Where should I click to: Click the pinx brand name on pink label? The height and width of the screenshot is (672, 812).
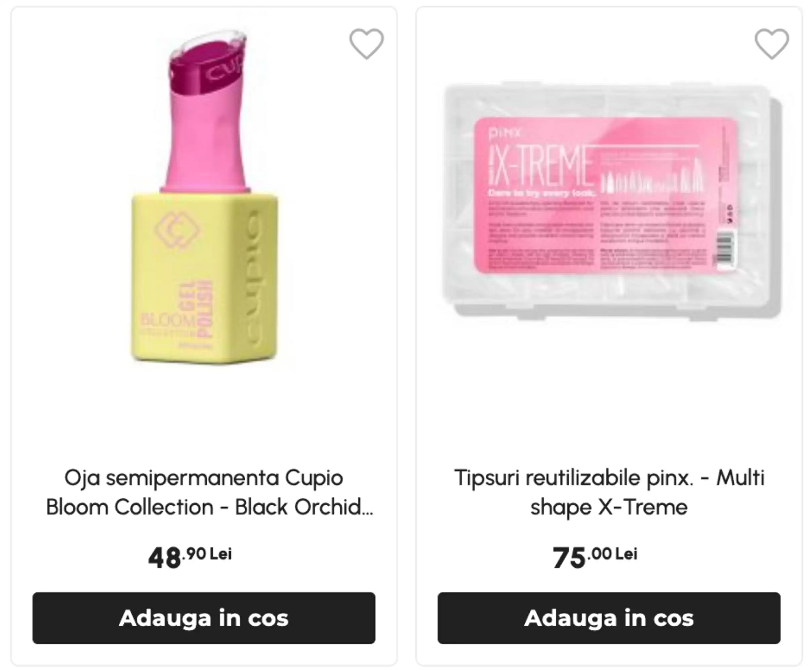[x=505, y=133]
